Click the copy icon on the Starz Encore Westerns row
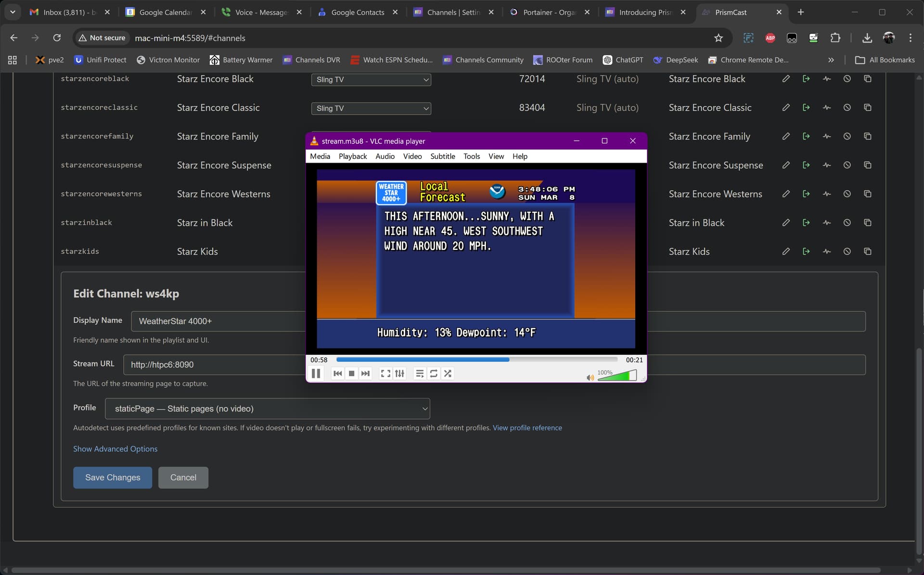The width and height of the screenshot is (924, 575). point(868,193)
